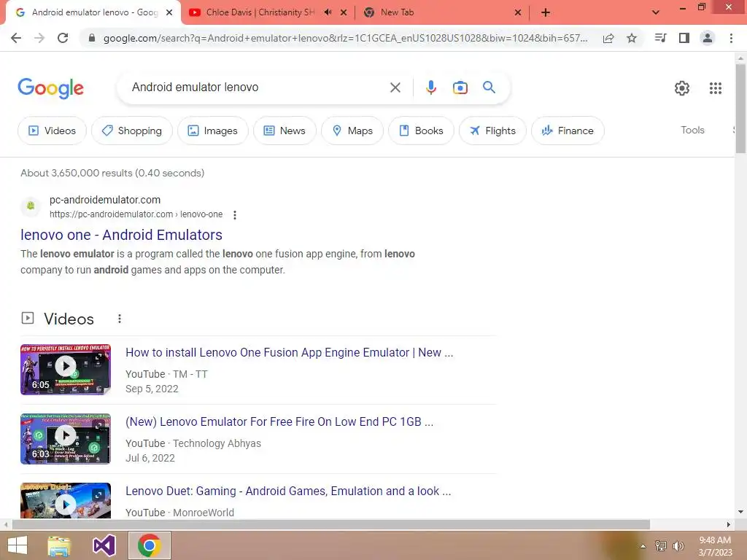Filter results by Videos
The width and height of the screenshot is (747, 560).
pyautogui.click(x=52, y=131)
